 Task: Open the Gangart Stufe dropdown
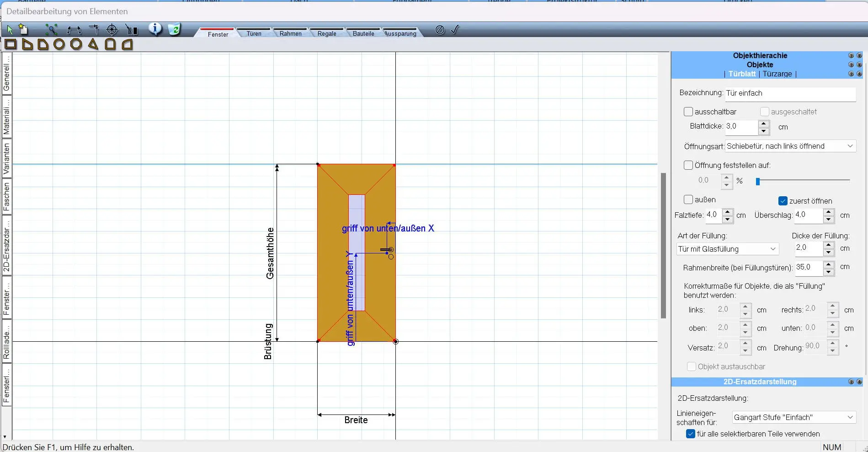(794, 417)
